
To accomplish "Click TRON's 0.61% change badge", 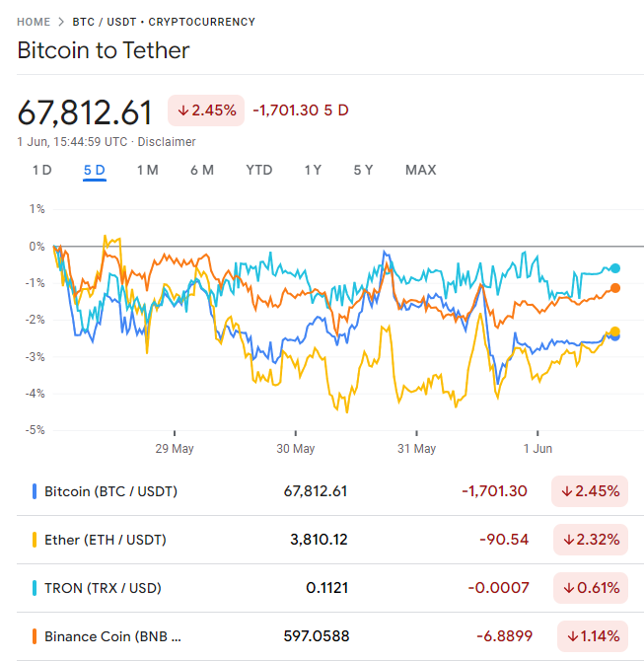I will coord(590,588).
